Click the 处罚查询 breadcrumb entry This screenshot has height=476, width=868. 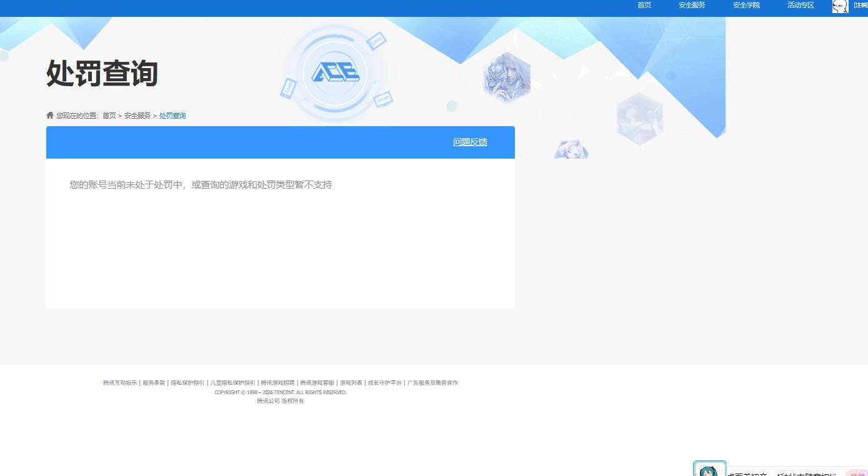(x=172, y=115)
